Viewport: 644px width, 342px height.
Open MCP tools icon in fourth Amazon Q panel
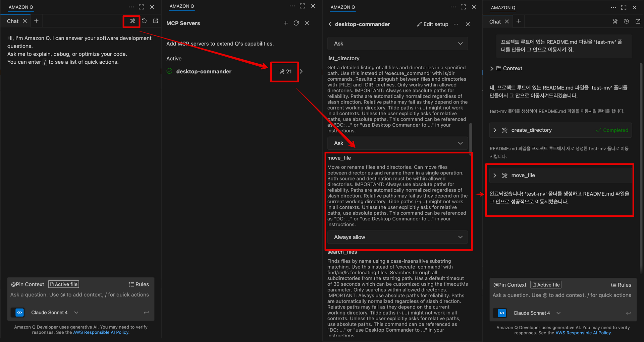615,21
